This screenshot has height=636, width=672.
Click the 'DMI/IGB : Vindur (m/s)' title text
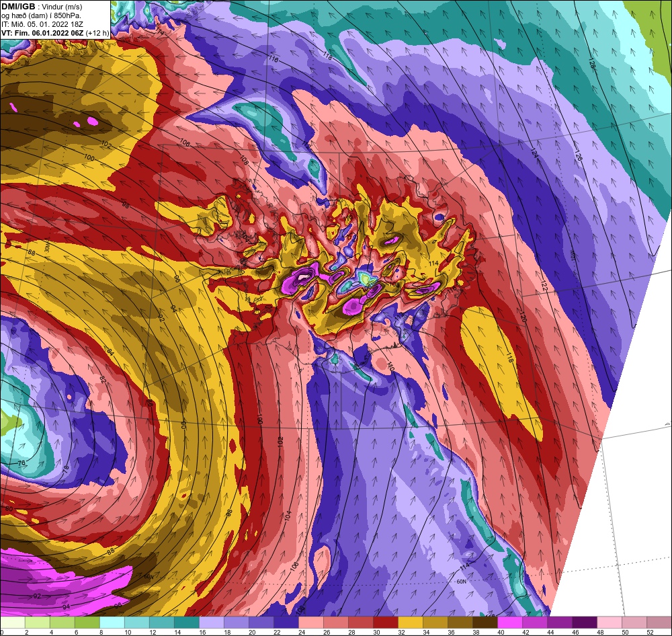[42, 7]
